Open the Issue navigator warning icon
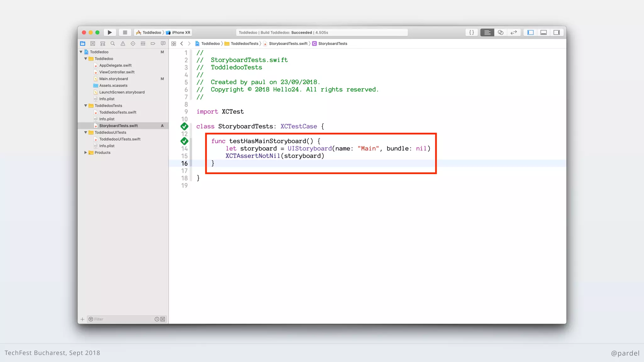This screenshot has width=644, height=362. (123, 44)
